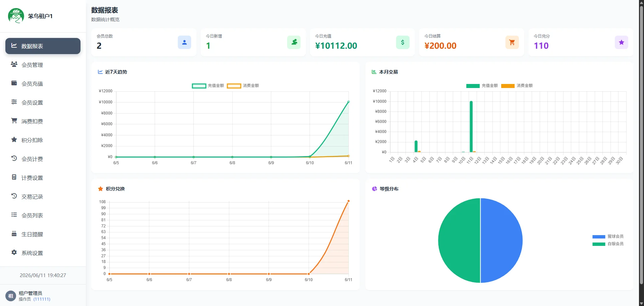View 交易记录 from the sidebar

tap(43, 196)
